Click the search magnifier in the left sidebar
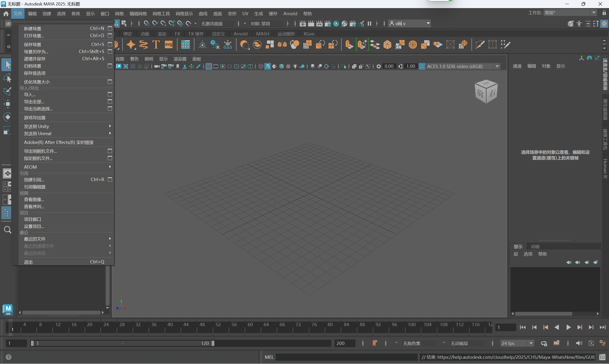This screenshot has height=364, width=609. 7,230
